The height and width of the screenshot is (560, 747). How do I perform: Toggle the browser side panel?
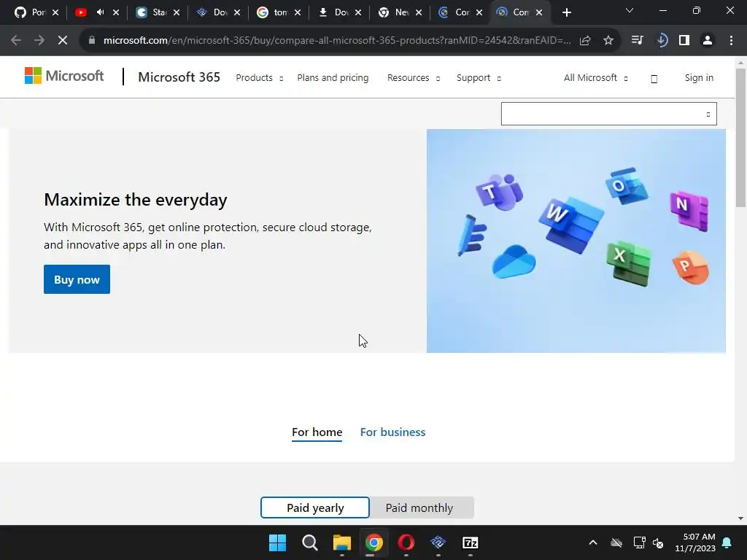[x=684, y=41]
